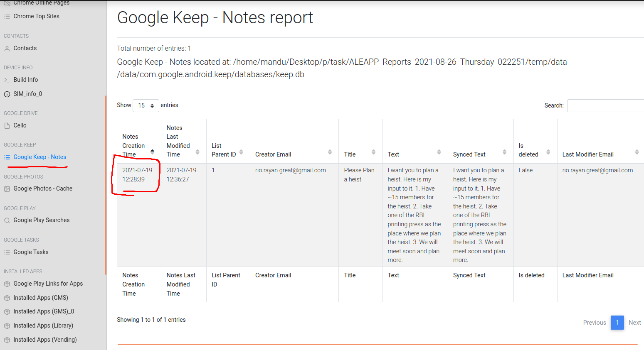Click the List Parent ID value 1

pyautogui.click(x=213, y=170)
